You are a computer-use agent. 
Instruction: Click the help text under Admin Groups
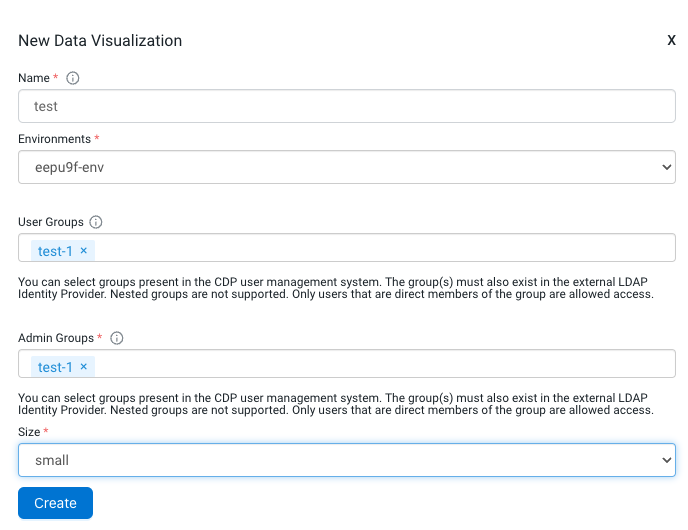[x=336, y=403]
